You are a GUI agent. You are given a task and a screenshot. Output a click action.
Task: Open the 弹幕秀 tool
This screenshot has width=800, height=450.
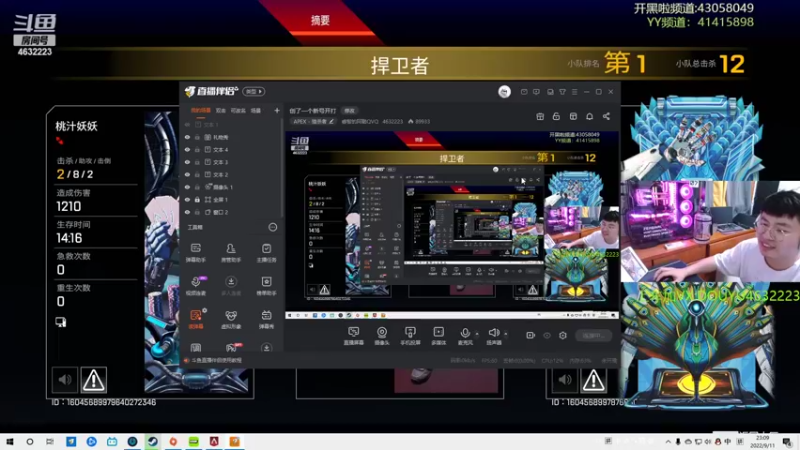pos(266,319)
